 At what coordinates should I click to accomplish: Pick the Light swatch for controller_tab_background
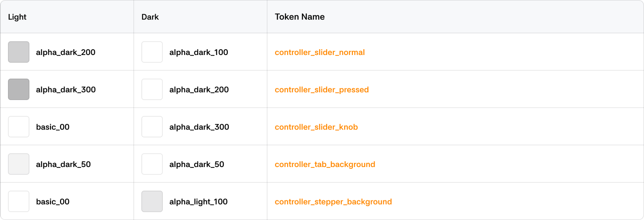18,164
